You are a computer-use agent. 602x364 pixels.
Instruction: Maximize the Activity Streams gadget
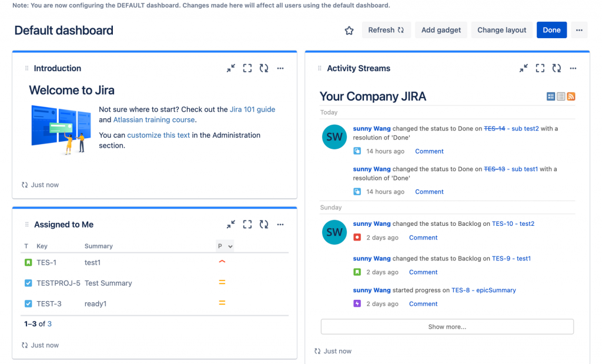click(540, 68)
